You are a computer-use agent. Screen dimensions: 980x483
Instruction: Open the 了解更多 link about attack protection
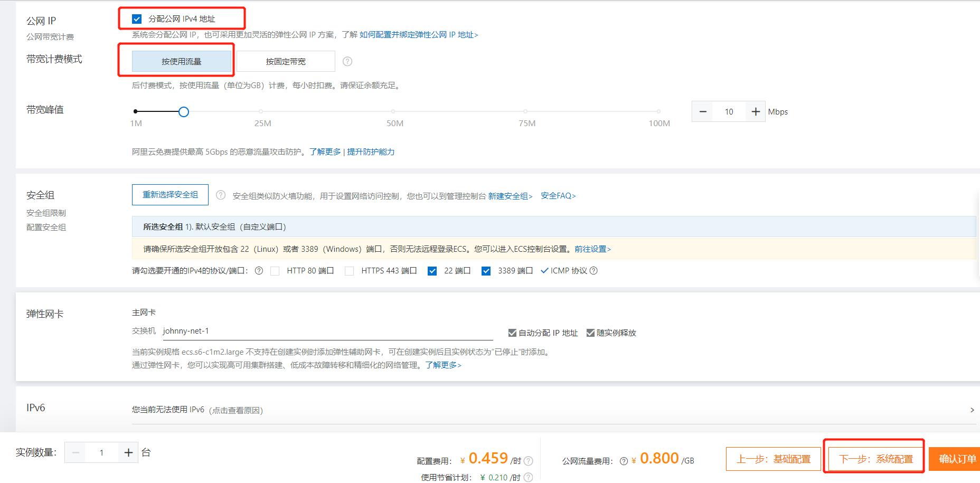(x=325, y=152)
